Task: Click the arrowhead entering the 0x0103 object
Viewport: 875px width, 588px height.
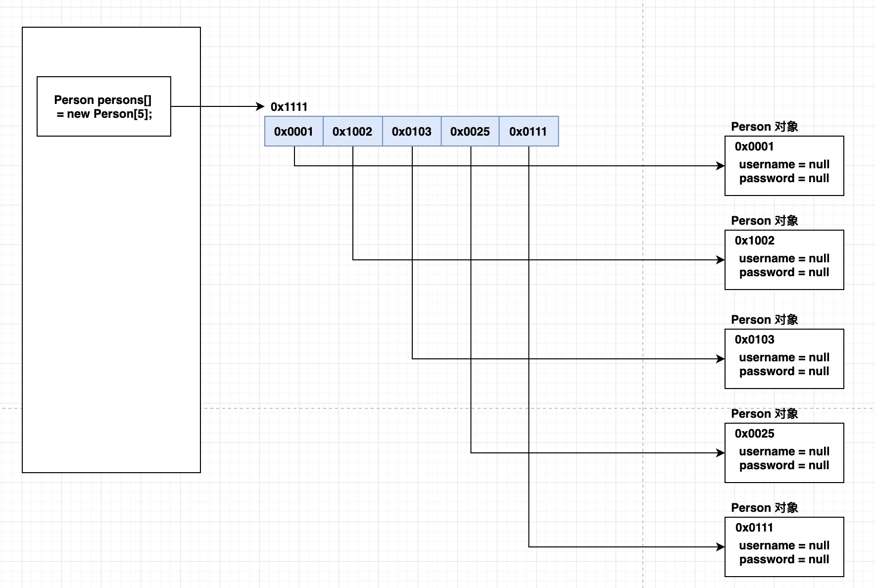Action: (721, 359)
